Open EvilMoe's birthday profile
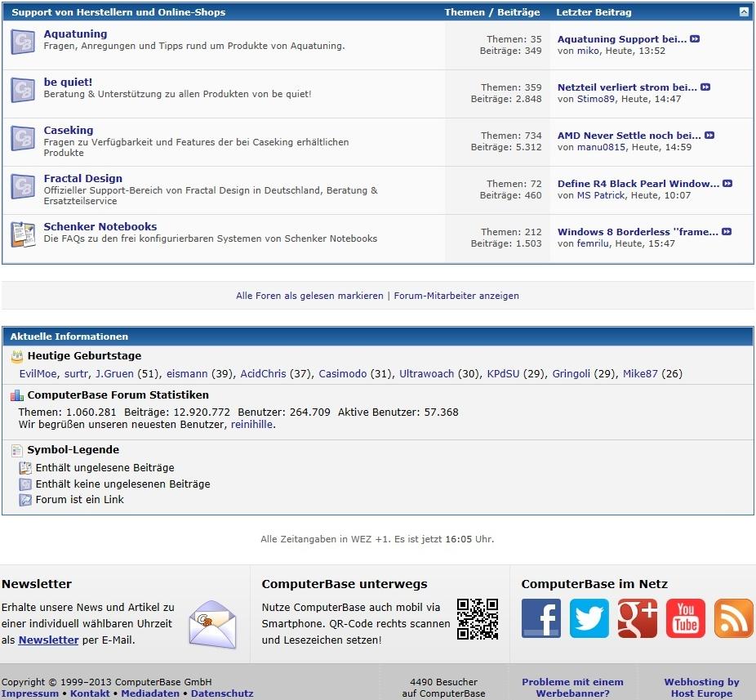This screenshot has width=756, height=700. pos(38,374)
